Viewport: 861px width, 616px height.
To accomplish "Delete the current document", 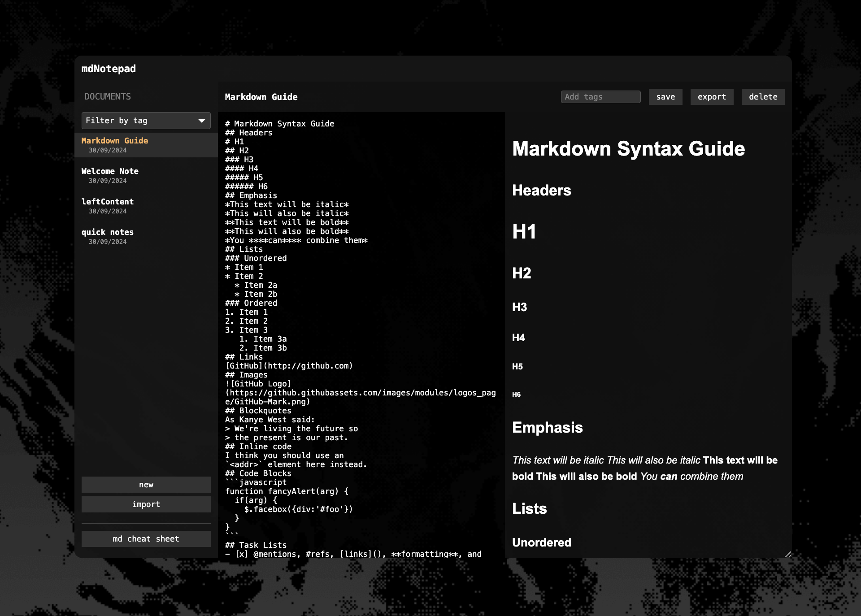I will coord(763,97).
